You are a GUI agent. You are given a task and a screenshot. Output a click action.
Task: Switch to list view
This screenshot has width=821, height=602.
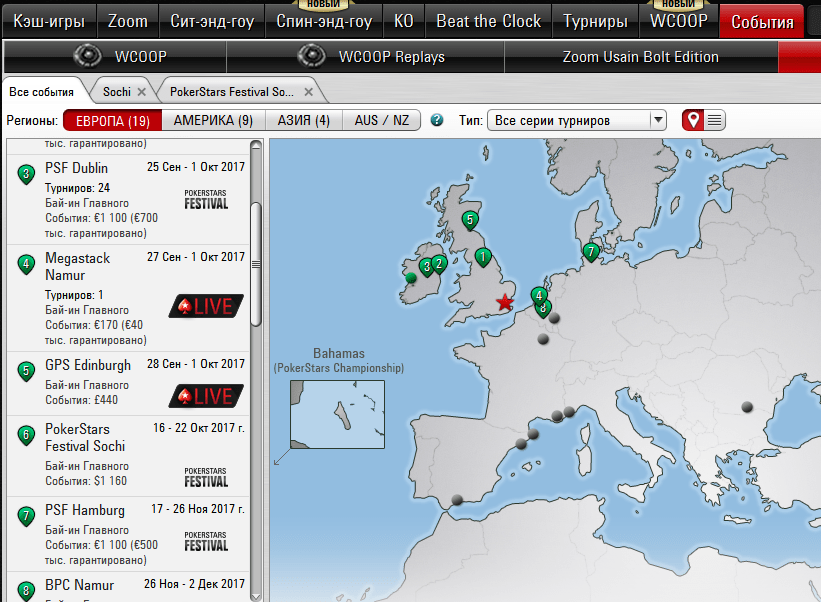click(x=714, y=121)
